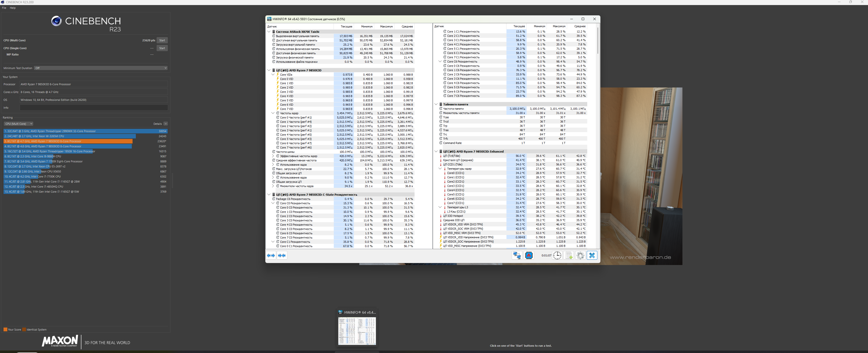Open the File menu in Cinebench
This screenshot has height=353, width=868.
[x=4, y=8]
